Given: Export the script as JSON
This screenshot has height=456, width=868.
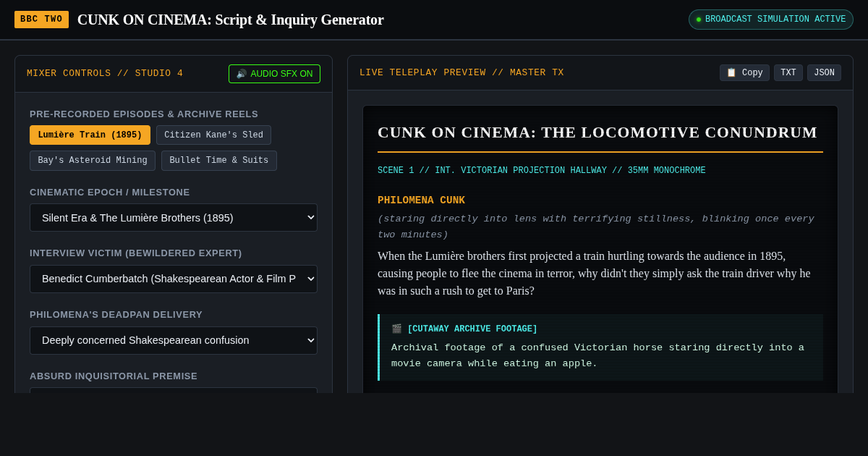Looking at the screenshot, I should pyautogui.click(x=824, y=73).
